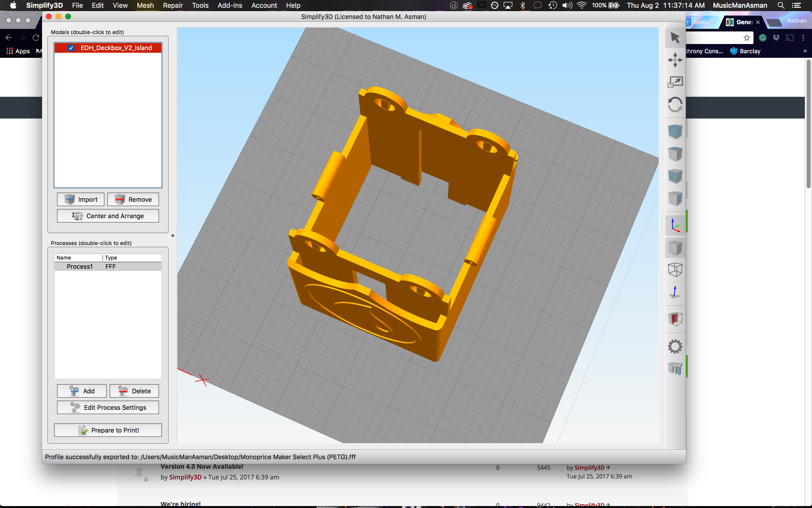Open the File menu
The image size is (812, 508).
pyautogui.click(x=78, y=5)
